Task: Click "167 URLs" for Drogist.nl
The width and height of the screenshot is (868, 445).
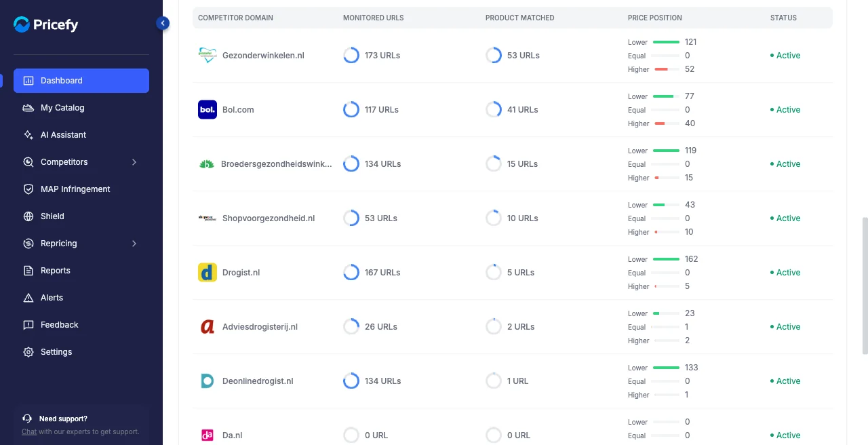Action: [x=382, y=273]
